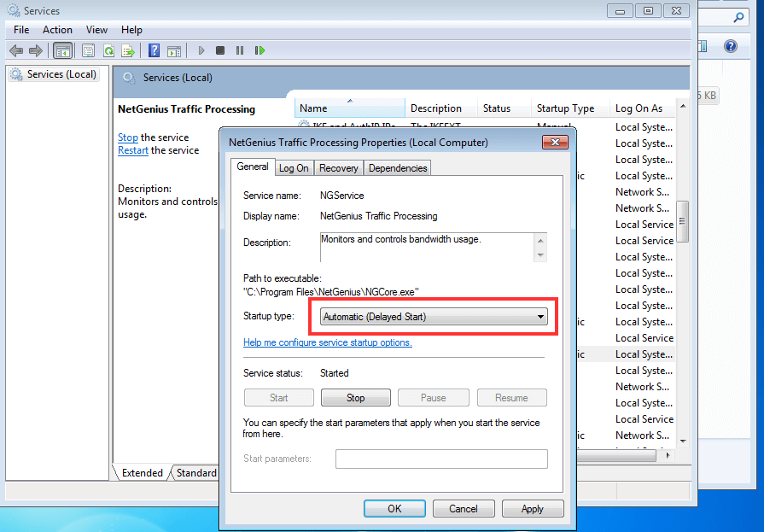Switch to the Recovery tab

(339, 168)
